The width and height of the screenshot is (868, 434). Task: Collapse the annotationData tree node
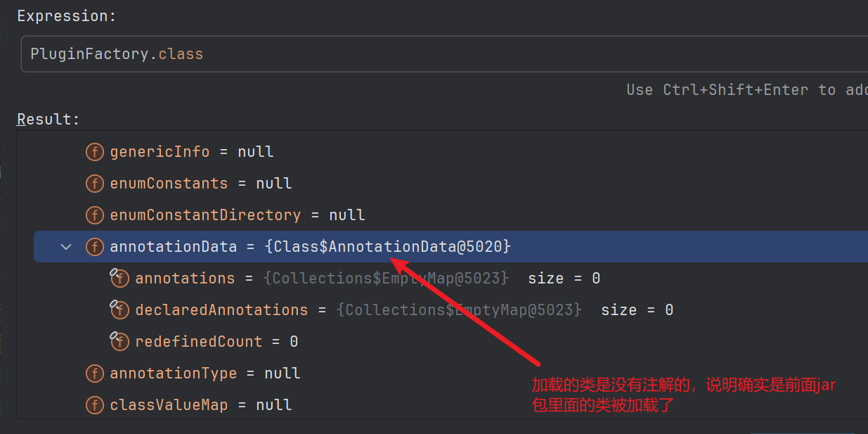(x=66, y=247)
